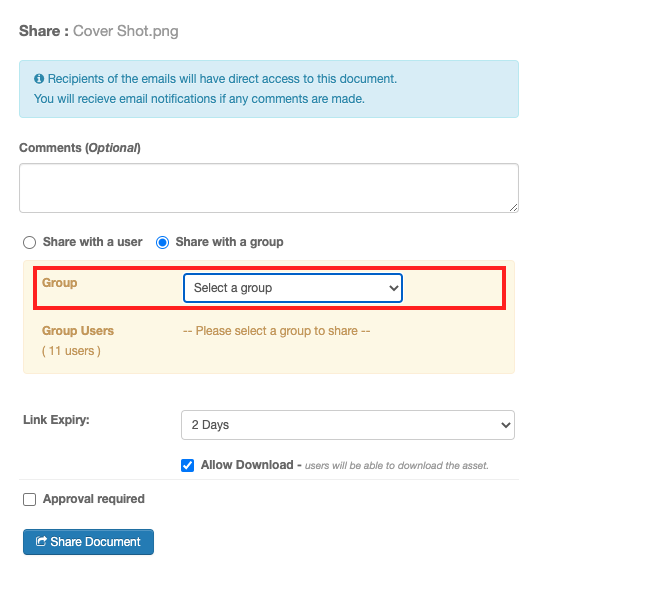The width and height of the screenshot is (647, 592).
Task: Open the 2 Days link expiry dropdown
Action: [348, 425]
